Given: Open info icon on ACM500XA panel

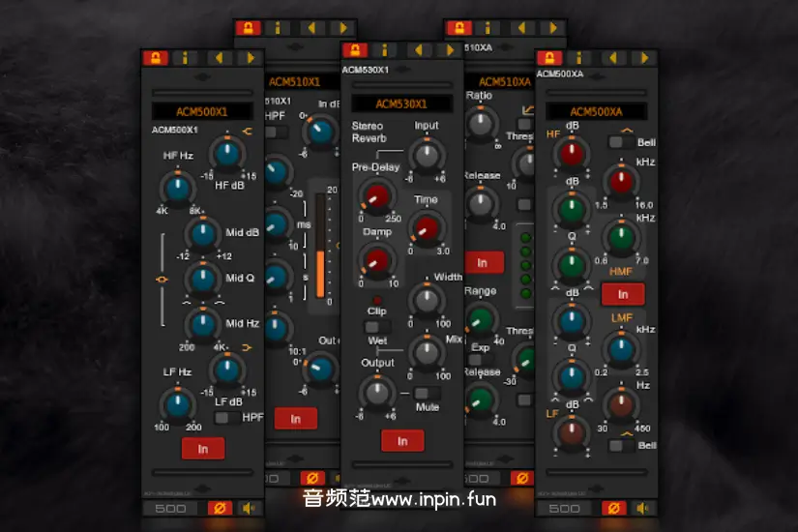Looking at the screenshot, I should (x=579, y=58).
